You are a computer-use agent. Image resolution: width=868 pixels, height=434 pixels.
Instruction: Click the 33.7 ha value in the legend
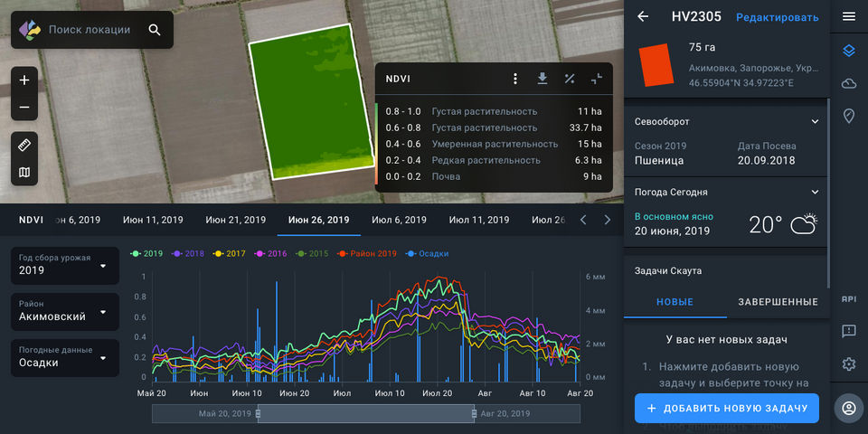[x=585, y=127]
